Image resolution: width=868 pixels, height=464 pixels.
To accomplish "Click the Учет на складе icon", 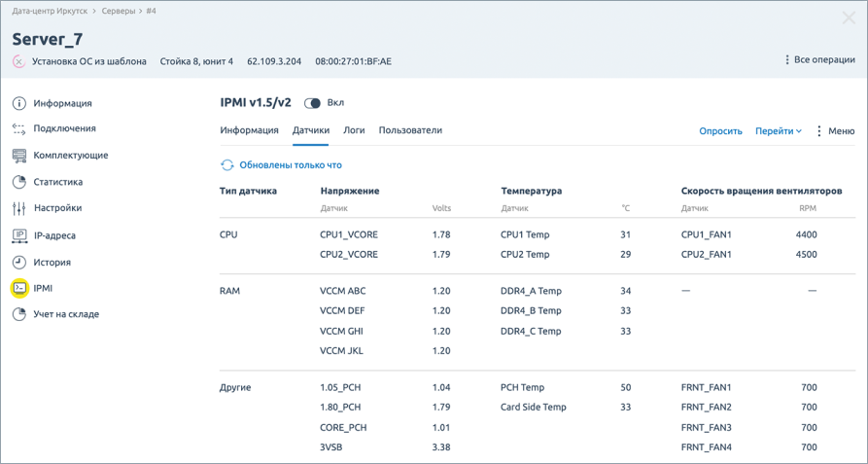I will (x=19, y=314).
